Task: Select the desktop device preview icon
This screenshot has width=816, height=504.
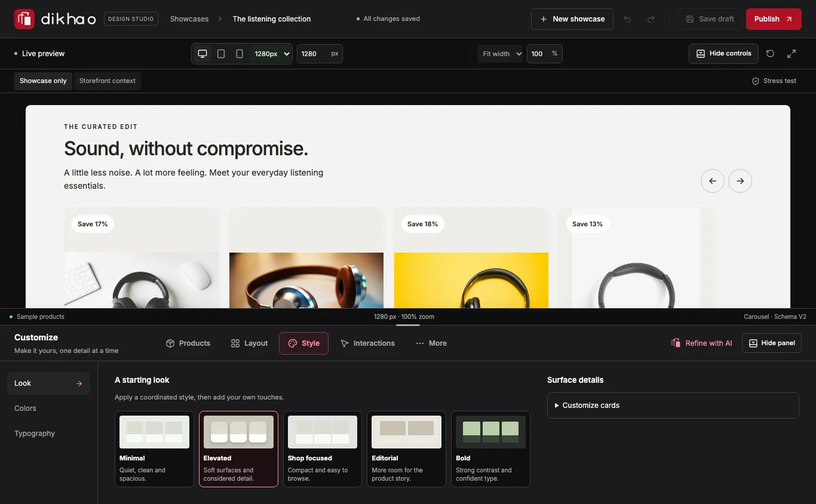Action: (203, 54)
